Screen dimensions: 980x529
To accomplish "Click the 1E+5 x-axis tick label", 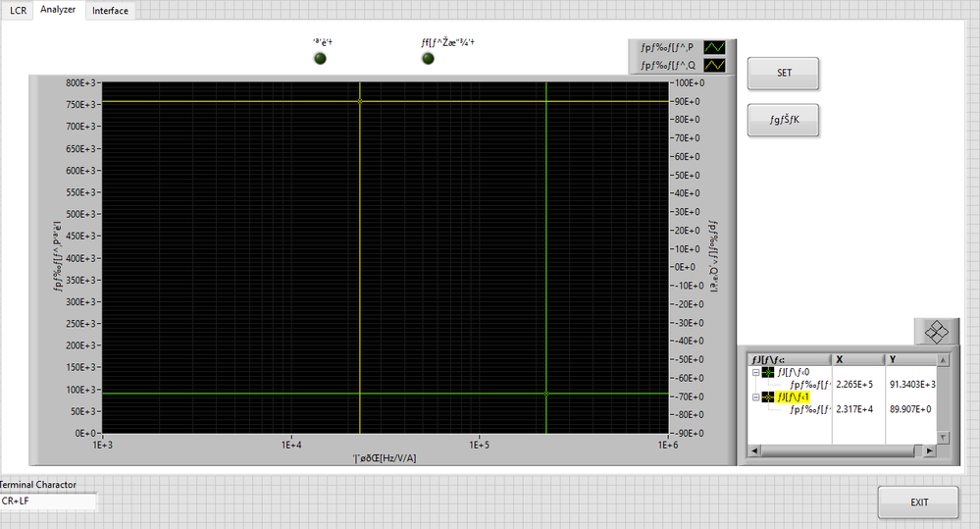I will point(480,446).
